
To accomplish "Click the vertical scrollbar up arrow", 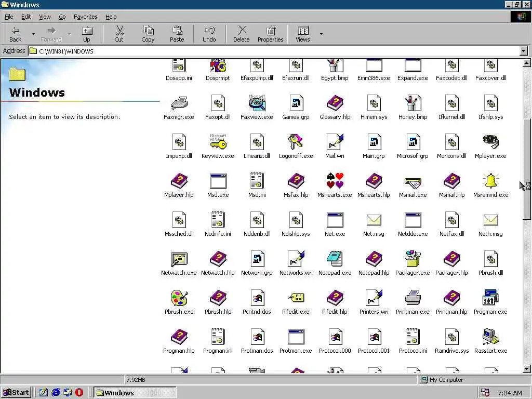I will click(x=527, y=63).
